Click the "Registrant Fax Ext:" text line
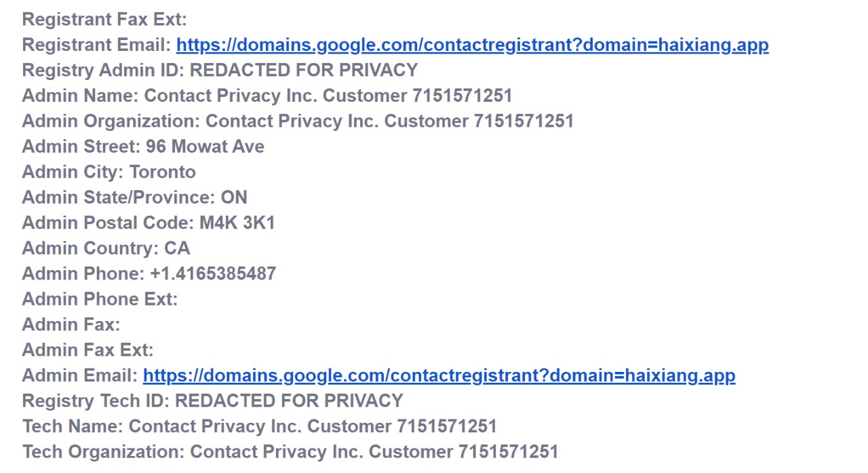 104,20
